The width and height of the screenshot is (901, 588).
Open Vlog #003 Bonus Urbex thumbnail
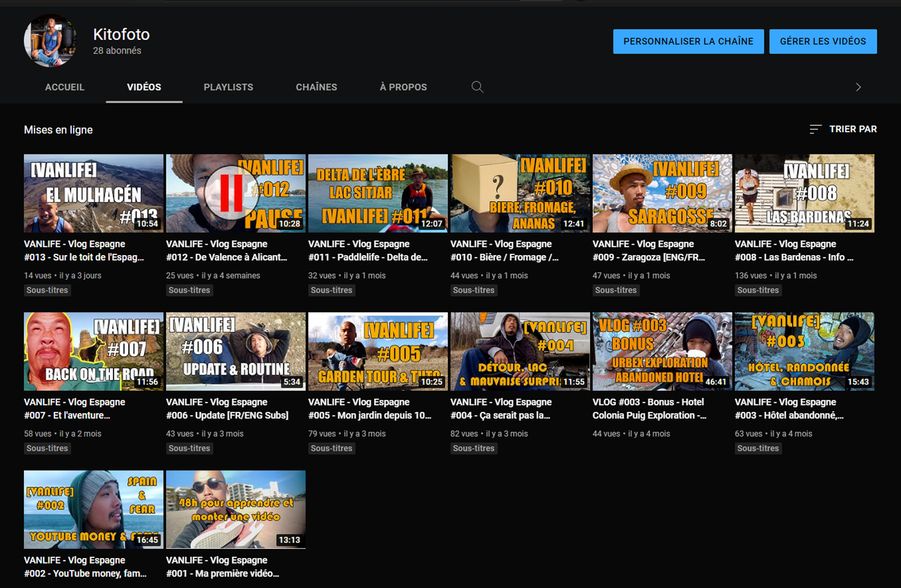(x=662, y=351)
